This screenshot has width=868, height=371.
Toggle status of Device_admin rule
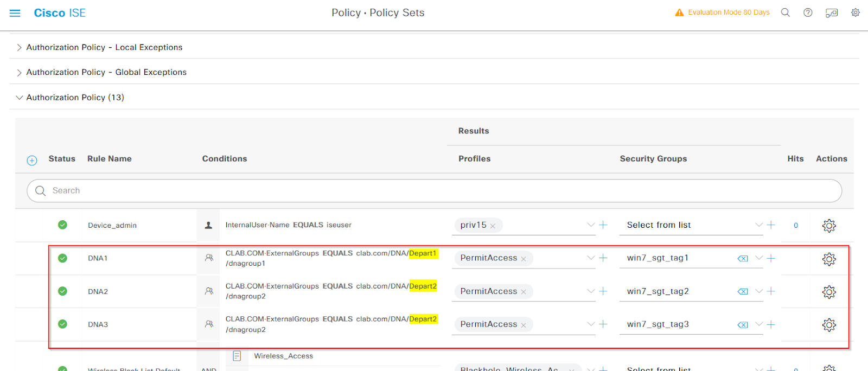click(x=63, y=225)
